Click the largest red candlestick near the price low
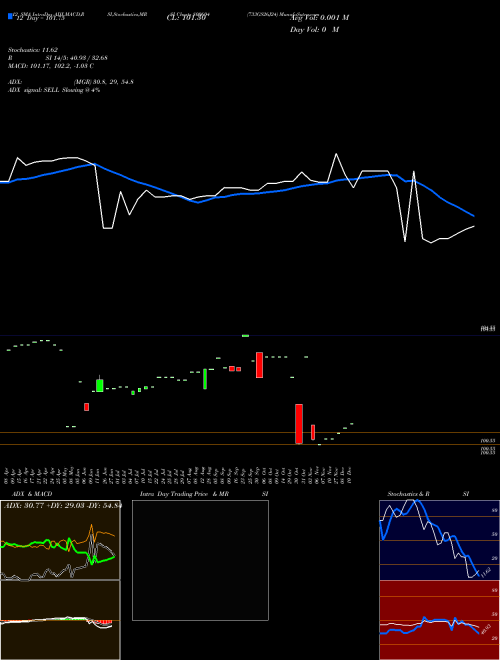This screenshot has height=660, width=500. click(299, 424)
